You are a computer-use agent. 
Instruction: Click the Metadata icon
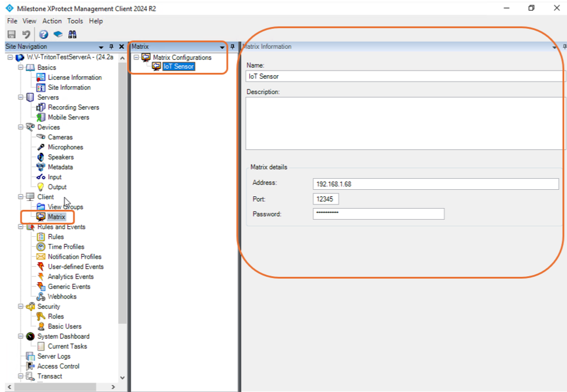tap(41, 167)
